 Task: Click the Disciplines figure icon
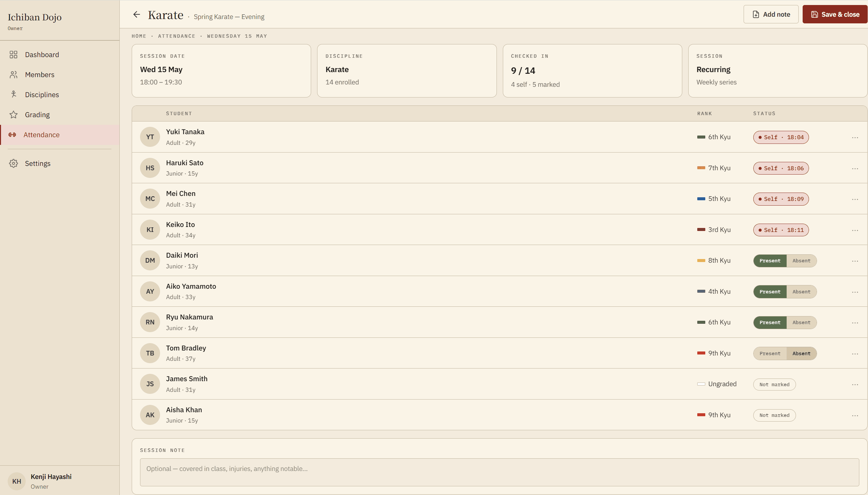coord(14,94)
